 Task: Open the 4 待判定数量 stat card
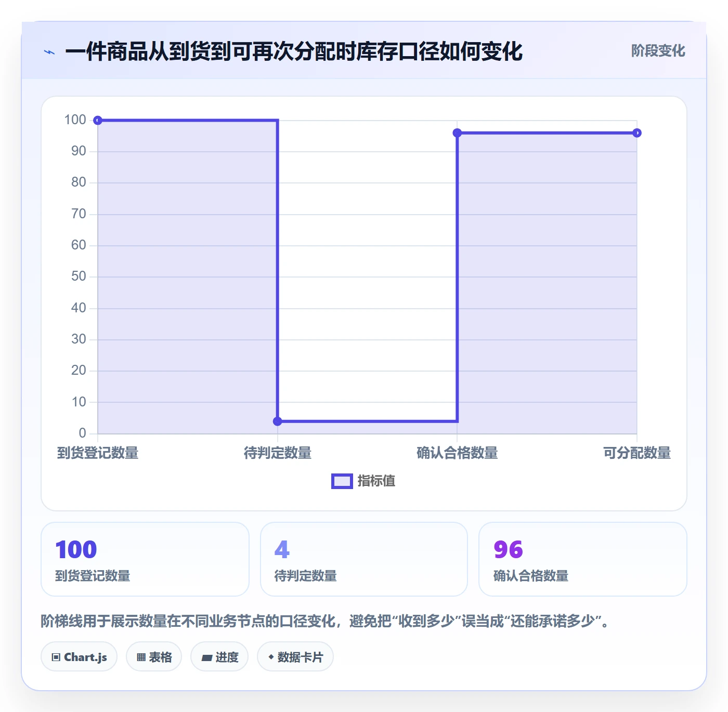(x=364, y=559)
